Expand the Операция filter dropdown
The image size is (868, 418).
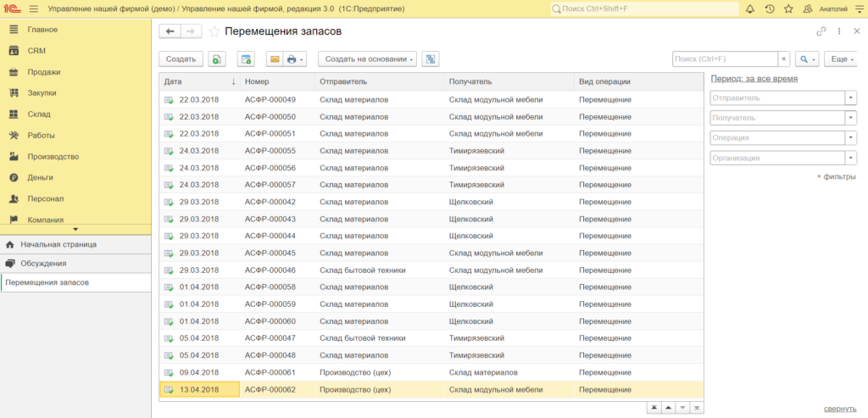[851, 138]
